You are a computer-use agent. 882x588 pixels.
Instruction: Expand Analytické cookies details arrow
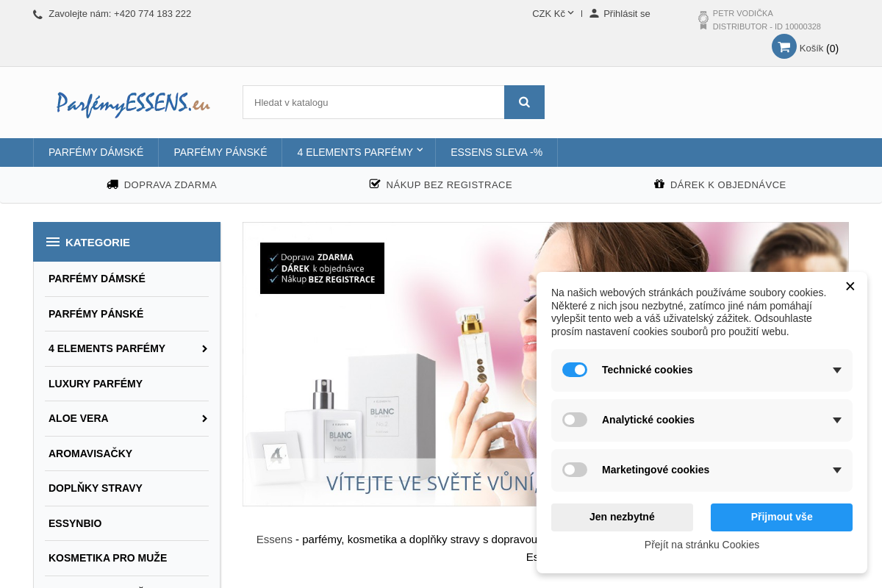tap(836, 420)
